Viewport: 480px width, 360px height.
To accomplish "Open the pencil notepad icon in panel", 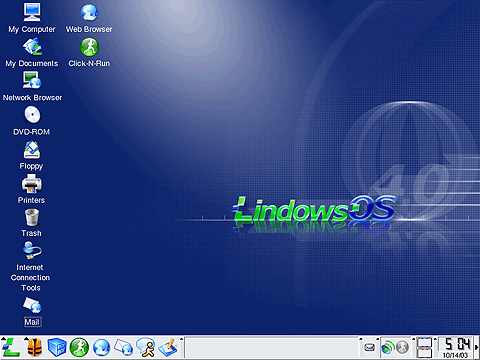I will point(168,348).
